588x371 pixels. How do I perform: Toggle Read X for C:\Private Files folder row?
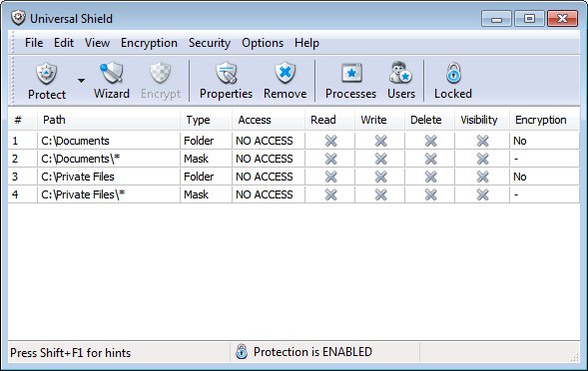(x=330, y=177)
